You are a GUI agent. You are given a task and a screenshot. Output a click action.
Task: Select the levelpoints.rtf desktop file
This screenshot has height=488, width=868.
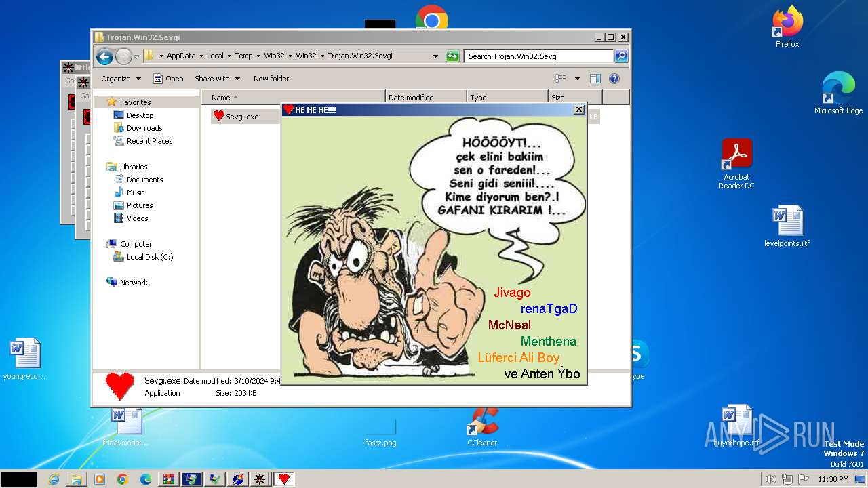click(x=787, y=226)
